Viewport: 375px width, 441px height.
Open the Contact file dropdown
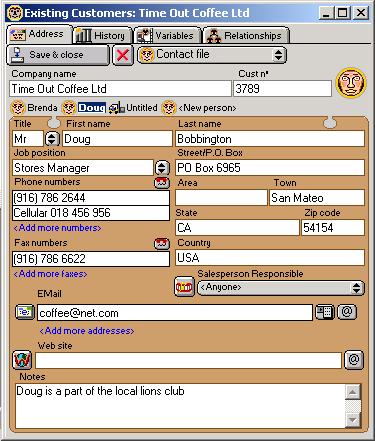[212, 55]
